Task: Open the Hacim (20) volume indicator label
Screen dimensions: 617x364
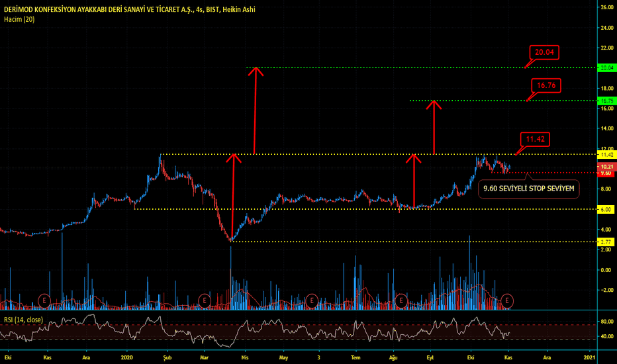Action: [19, 19]
